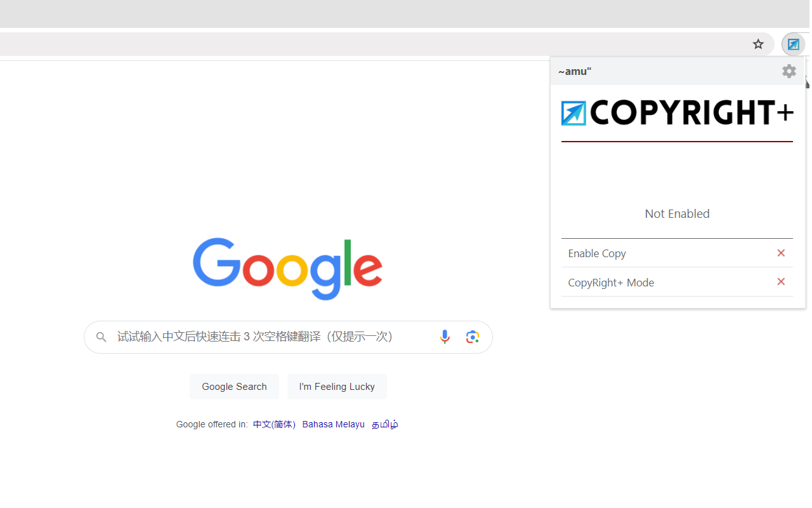Open the CopyRight+ settings gear

tap(789, 71)
